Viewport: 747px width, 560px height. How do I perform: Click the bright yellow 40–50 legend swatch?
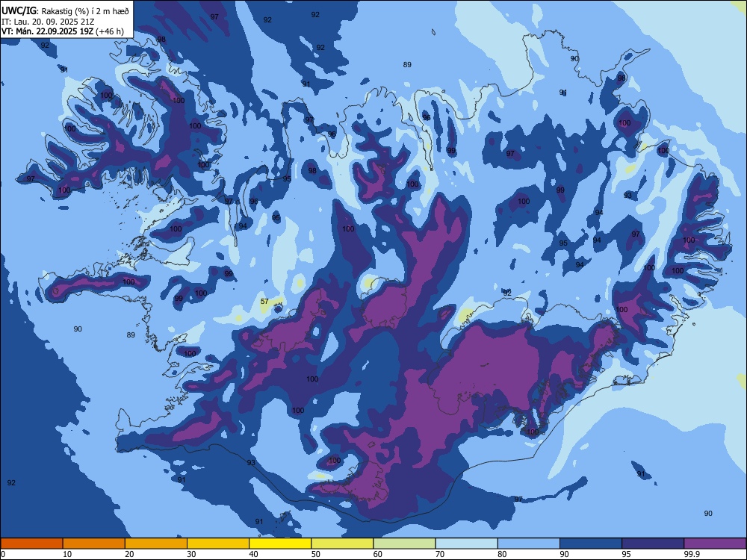[x=280, y=544]
